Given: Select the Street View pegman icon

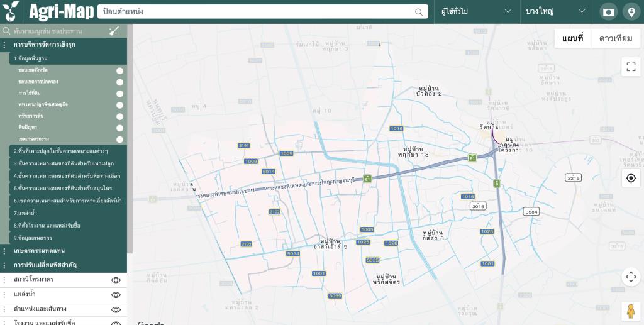Looking at the screenshot, I should click(631, 311).
